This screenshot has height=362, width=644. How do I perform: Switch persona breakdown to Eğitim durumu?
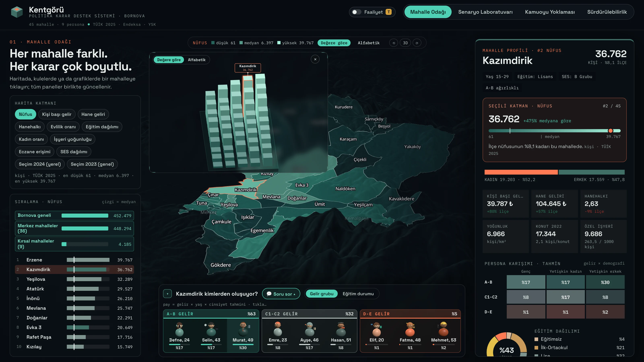point(358,294)
